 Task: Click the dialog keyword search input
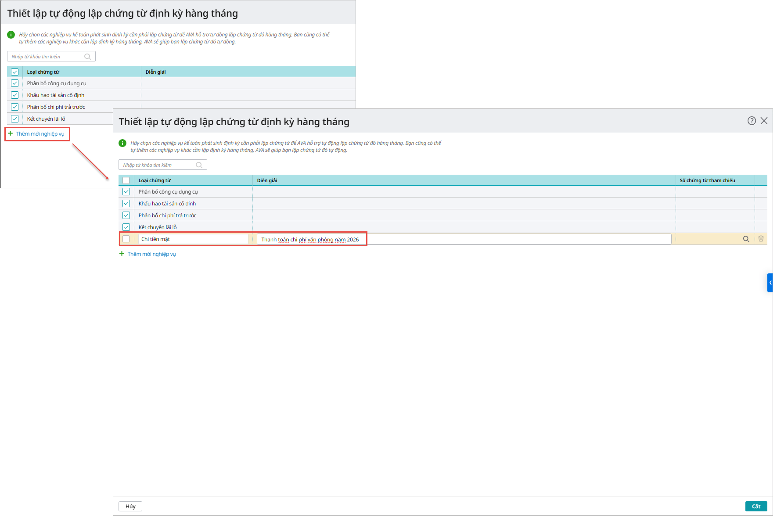click(157, 165)
